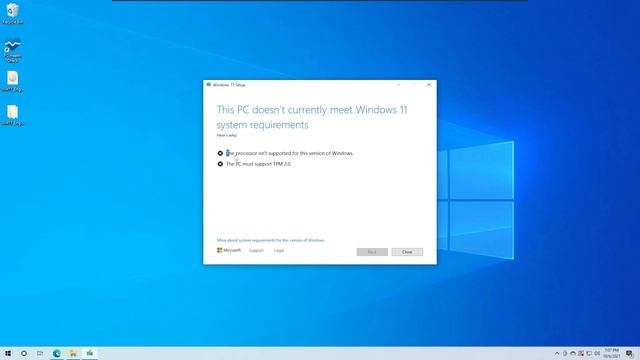
Task: Open the PC Health Check desktop shortcut
Action: (x=12, y=51)
